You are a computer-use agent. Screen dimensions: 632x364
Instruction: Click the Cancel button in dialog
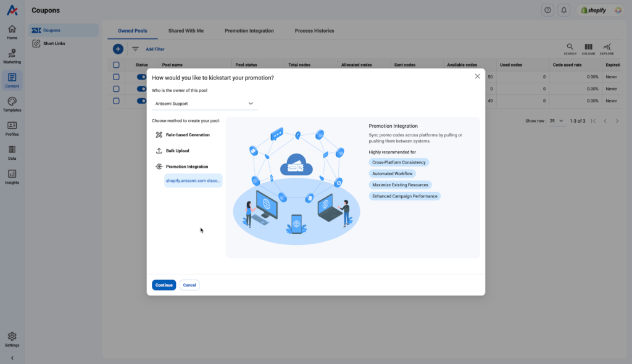[189, 285]
